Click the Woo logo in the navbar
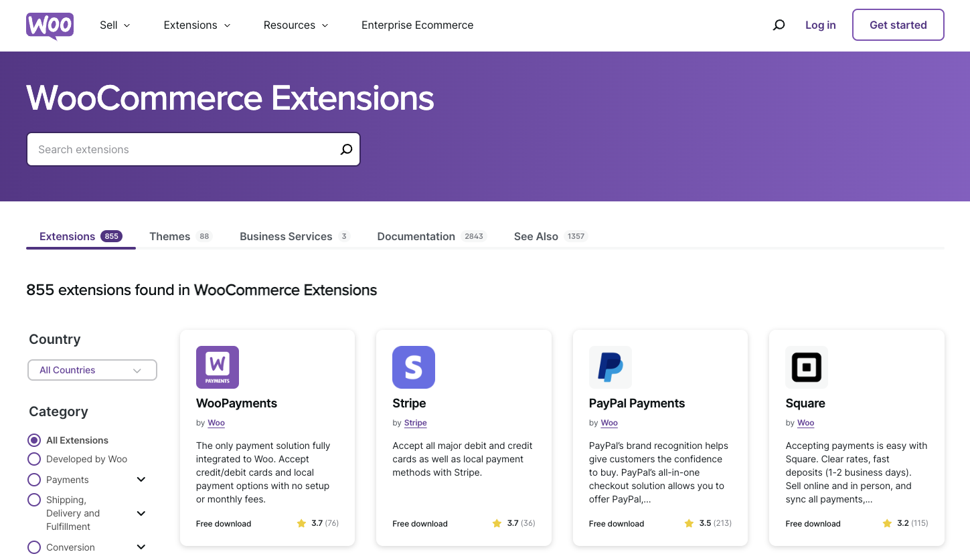Image resolution: width=970 pixels, height=560 pixels. tap(50, 26)
